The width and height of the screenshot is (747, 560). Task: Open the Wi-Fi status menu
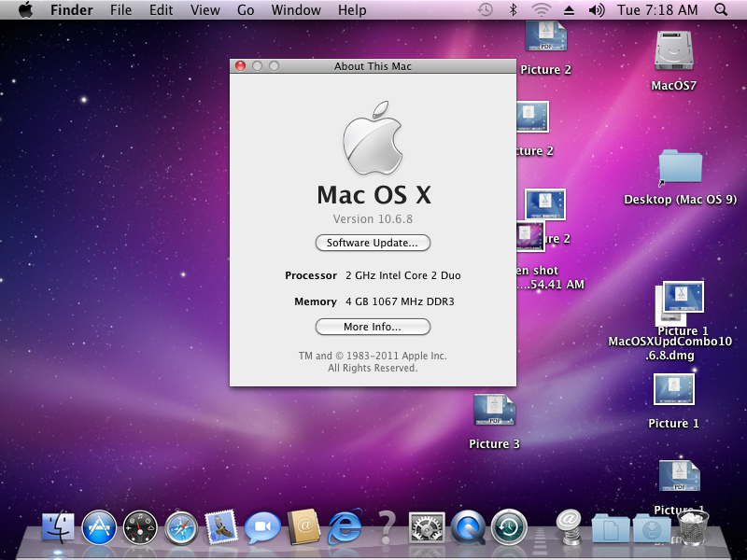542,10
